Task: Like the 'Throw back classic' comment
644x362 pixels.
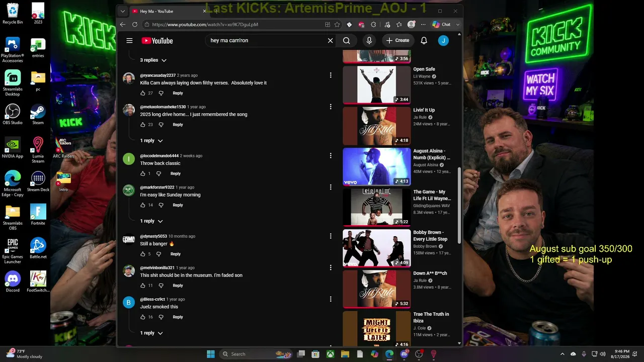Action: (x=143, y=173)
